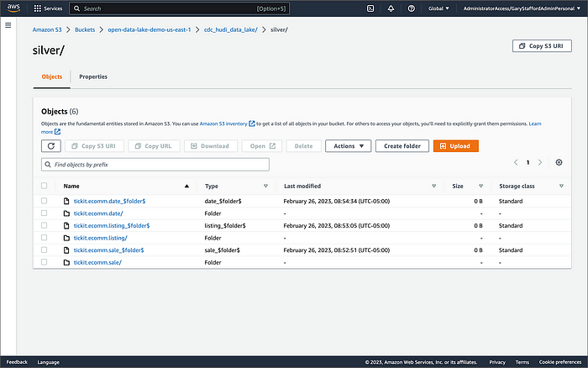Sort by Last modified column arrow

click(x=434, y=186)
